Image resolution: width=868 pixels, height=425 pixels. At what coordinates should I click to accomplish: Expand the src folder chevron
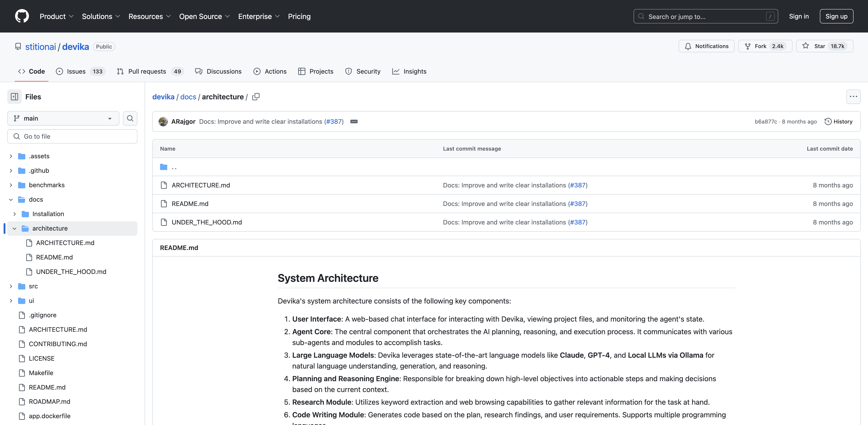tap(11, 286)
